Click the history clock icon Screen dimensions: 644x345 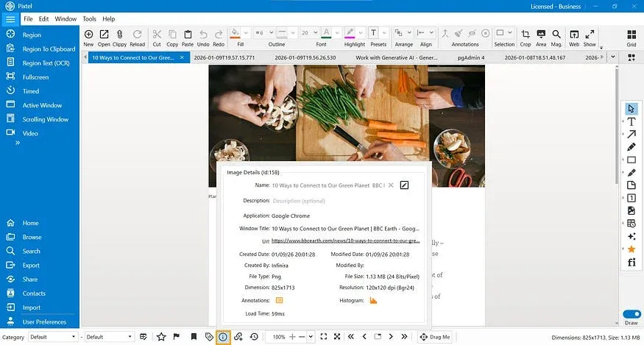[254, 337]
